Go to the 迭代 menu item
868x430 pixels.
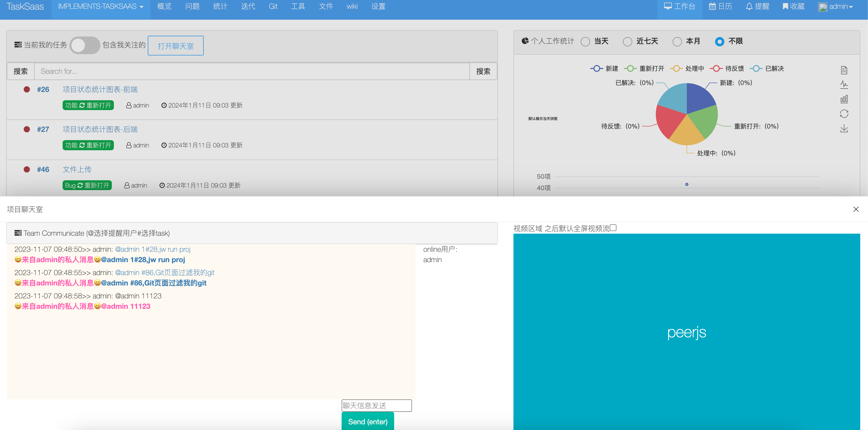click(x=248, y=6)
